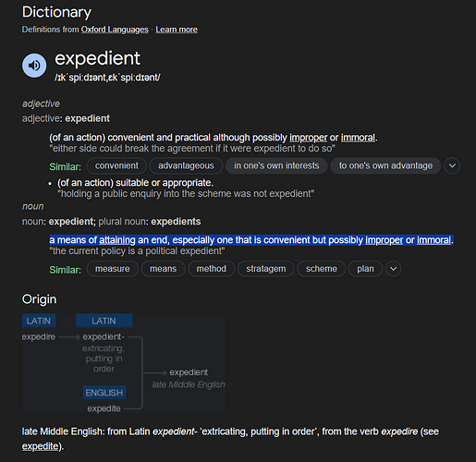Select the 'means' synonym chip

click(164, 269)
